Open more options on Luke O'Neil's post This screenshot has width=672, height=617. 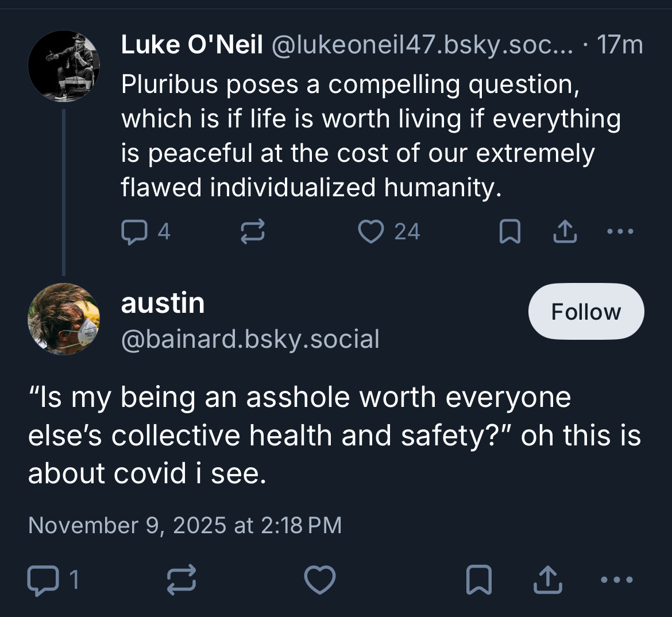click(x=620, y=232)
